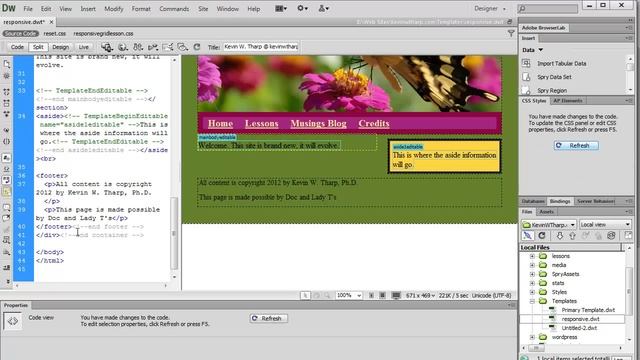Click Select Parent Tag coding icon
This screenshot has height=360, width=640.
[7, 130]
